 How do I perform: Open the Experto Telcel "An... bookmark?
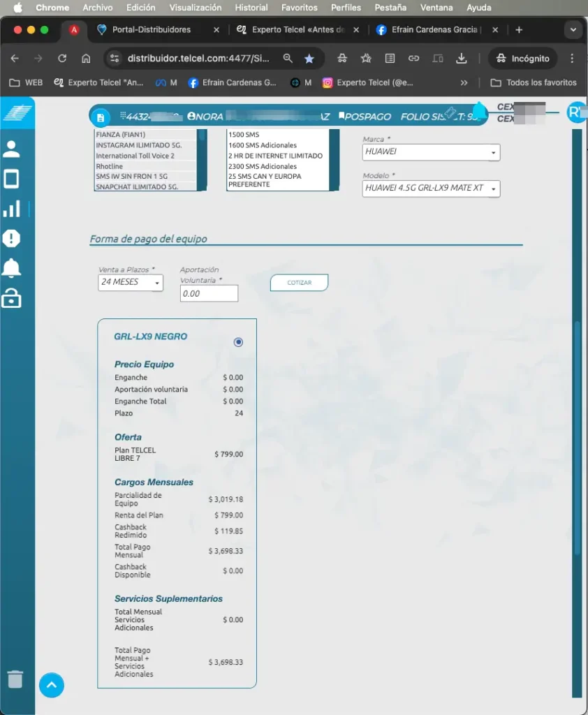(98, 82)
